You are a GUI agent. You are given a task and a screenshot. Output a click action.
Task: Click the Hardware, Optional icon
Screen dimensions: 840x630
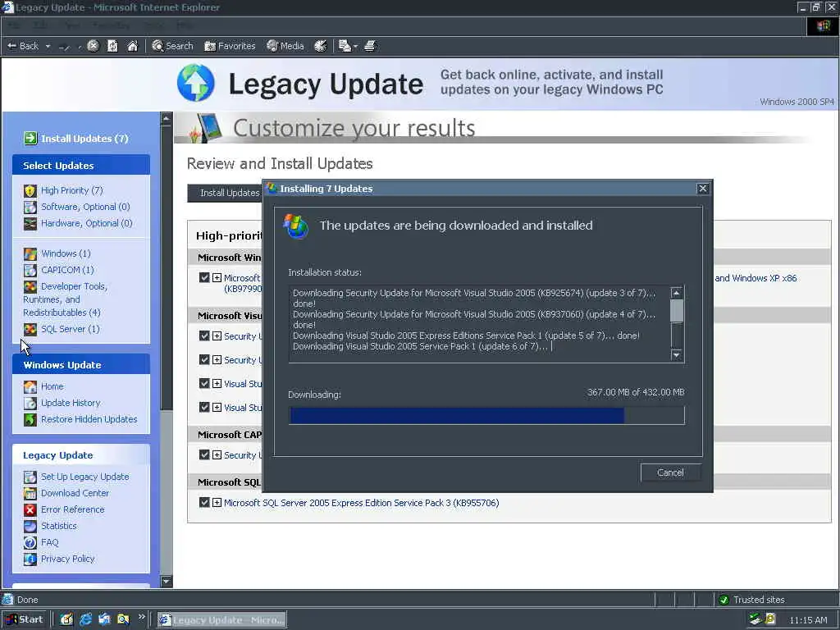pos(30,223)
